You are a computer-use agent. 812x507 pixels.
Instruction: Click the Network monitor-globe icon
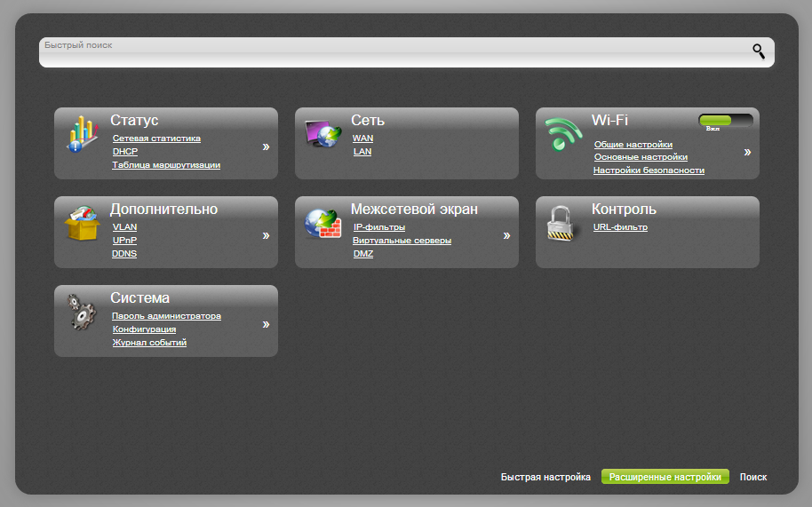coord(322,135)
